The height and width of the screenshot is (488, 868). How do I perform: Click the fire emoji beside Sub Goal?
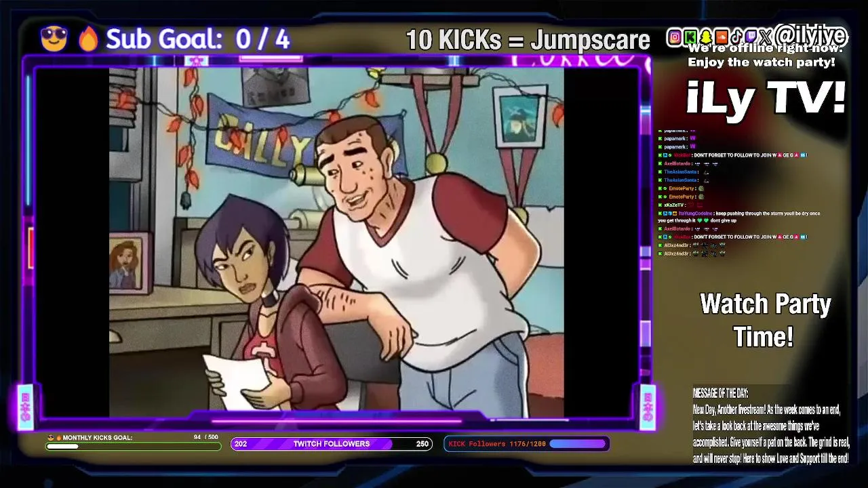88,39
